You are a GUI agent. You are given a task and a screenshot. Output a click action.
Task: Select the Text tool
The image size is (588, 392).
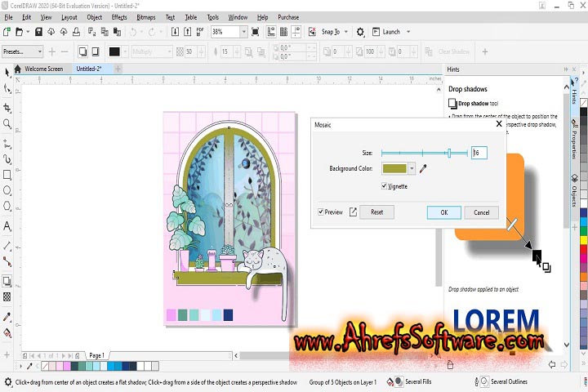coord(7,226)
